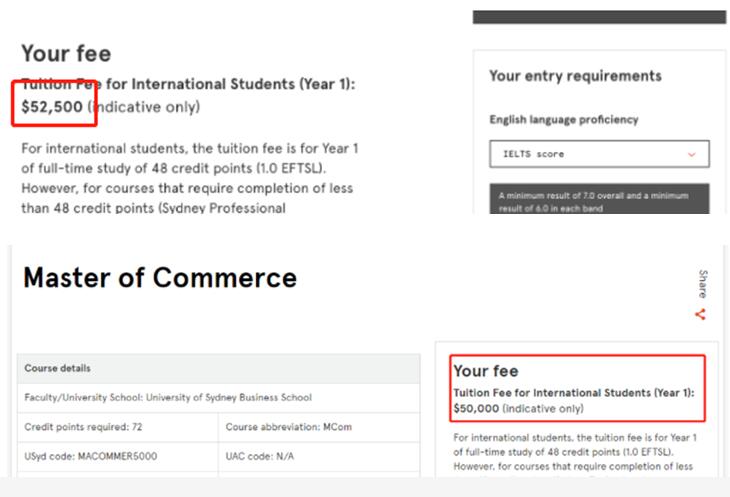The width and height of the screenshot is (730, 497).
Task: Open the IELTS score dropdown
Action: (x=599, y=154)
